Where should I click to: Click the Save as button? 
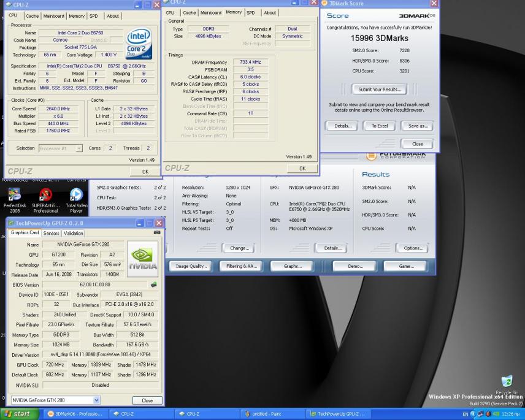click(x=418, y=126)
